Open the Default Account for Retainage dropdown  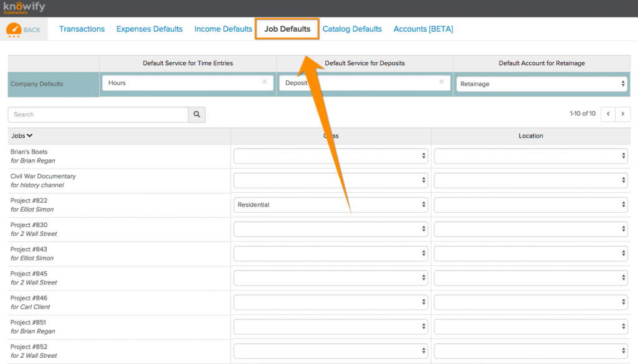[x=541, y=83]
